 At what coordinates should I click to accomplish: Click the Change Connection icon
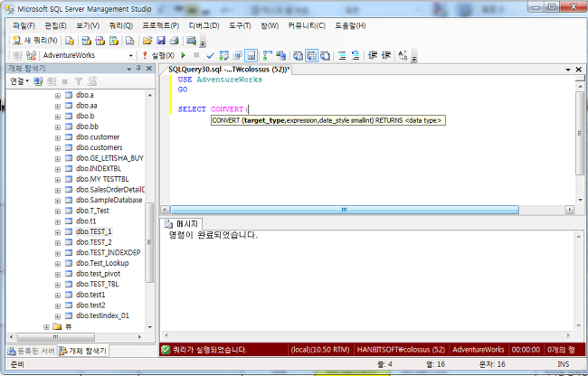pyautogui.click(x=31, y=55)
